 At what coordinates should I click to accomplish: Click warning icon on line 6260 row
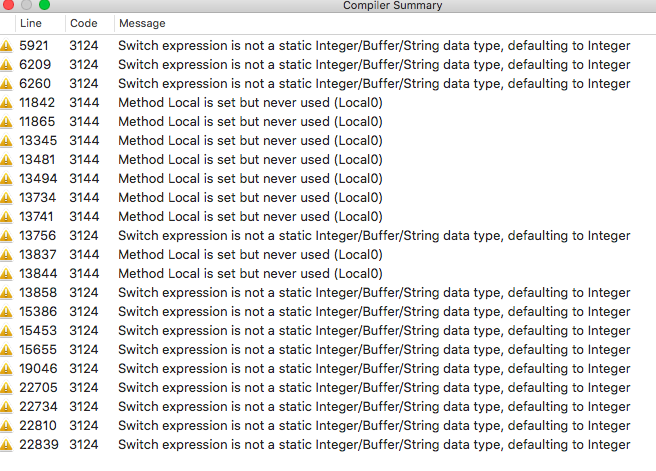tap(6, 84)
